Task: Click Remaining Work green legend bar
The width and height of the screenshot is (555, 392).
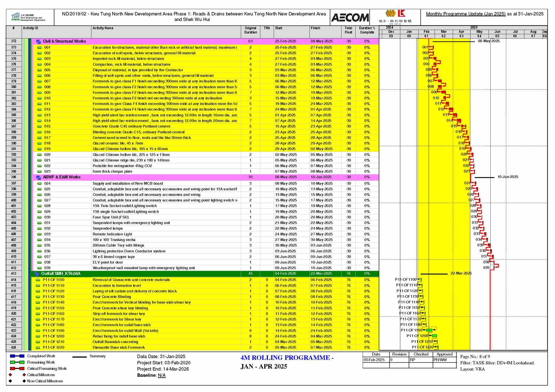Action: [17, 362]
